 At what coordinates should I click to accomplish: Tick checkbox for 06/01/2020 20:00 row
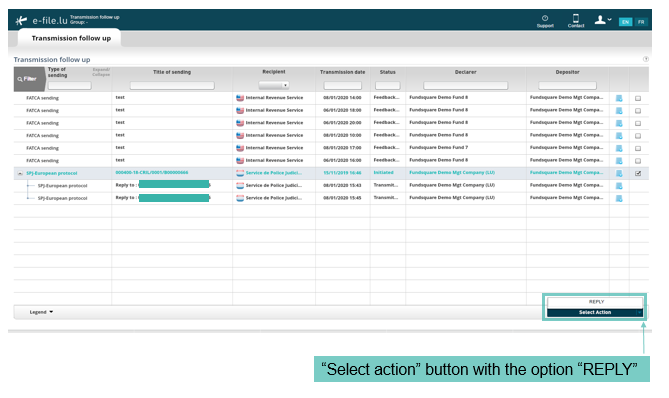638,123
